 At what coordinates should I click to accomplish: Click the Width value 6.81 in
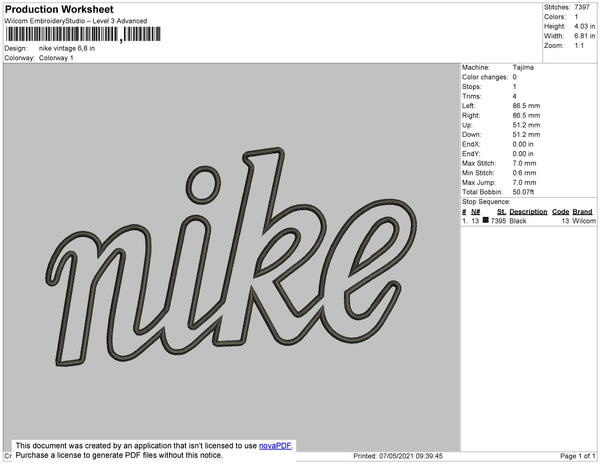[x=584, y=36]
